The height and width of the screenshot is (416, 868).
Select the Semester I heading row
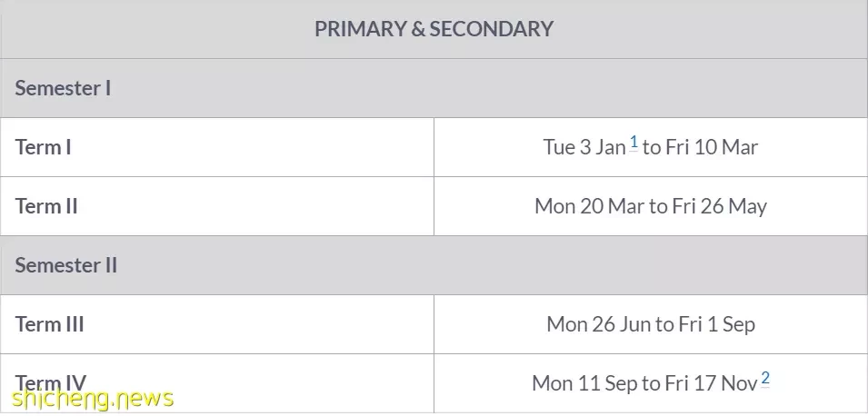pyautogui.click(x=434, y=88)
